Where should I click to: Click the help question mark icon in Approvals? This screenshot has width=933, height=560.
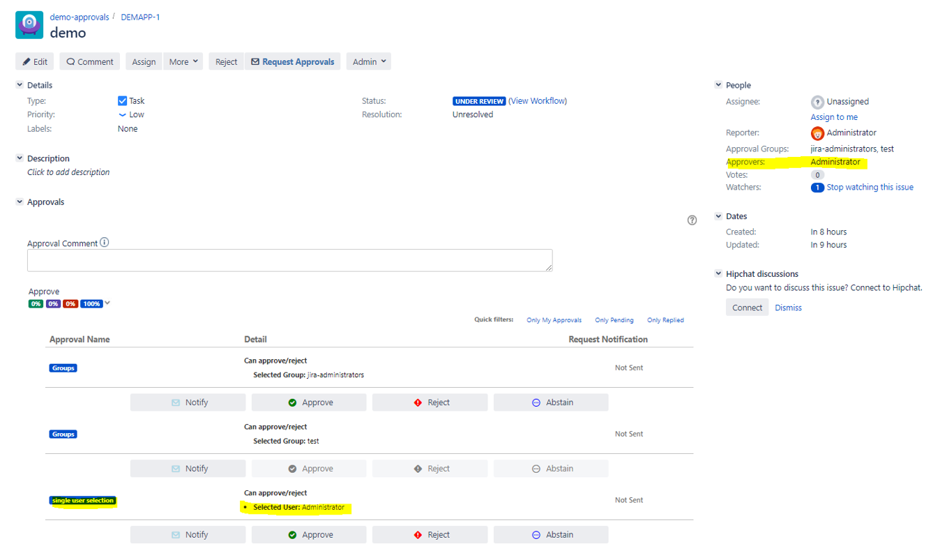(692, 220)
